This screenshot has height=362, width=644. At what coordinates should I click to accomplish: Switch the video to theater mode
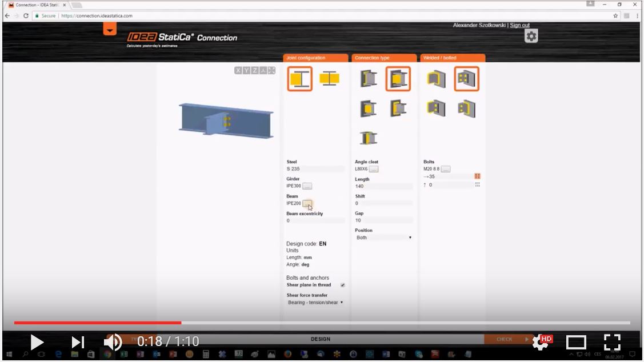(576, 342)
